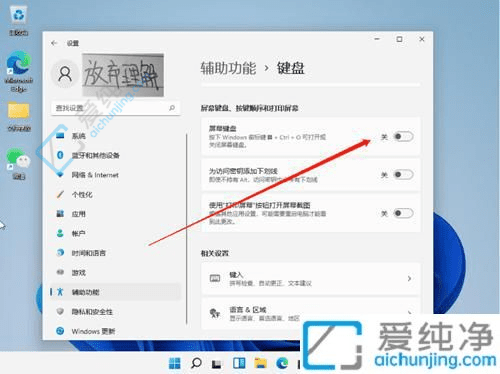This screenshot has width=500, height=374.
Task: Click the 帐户 label in sidebar
Action: 78,233
